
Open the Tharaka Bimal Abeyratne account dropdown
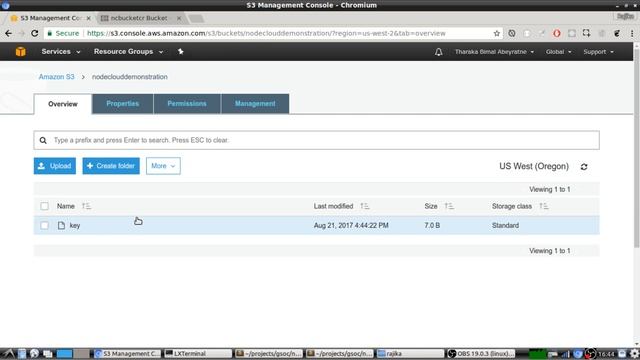coord(494,52)
